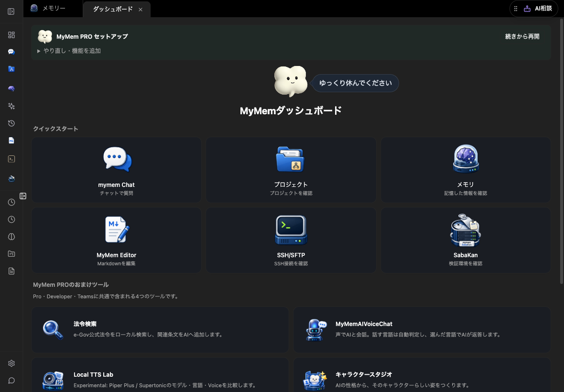Click text 検証環境を確認
The height and width of the screenshot is (392, 564).
466,263
